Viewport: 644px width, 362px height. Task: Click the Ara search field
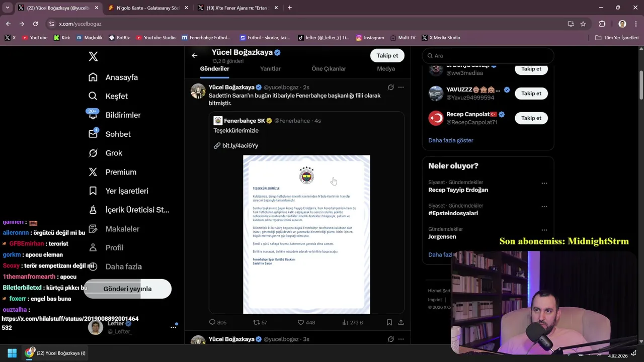[488, 56]
